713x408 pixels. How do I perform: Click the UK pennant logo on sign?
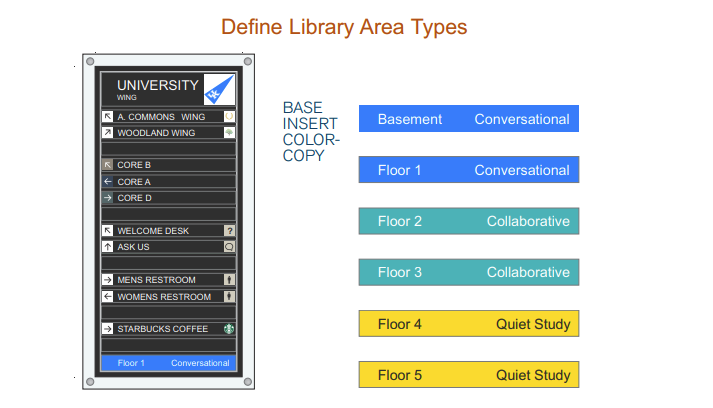pyautogui.click(x=218, y=89)
